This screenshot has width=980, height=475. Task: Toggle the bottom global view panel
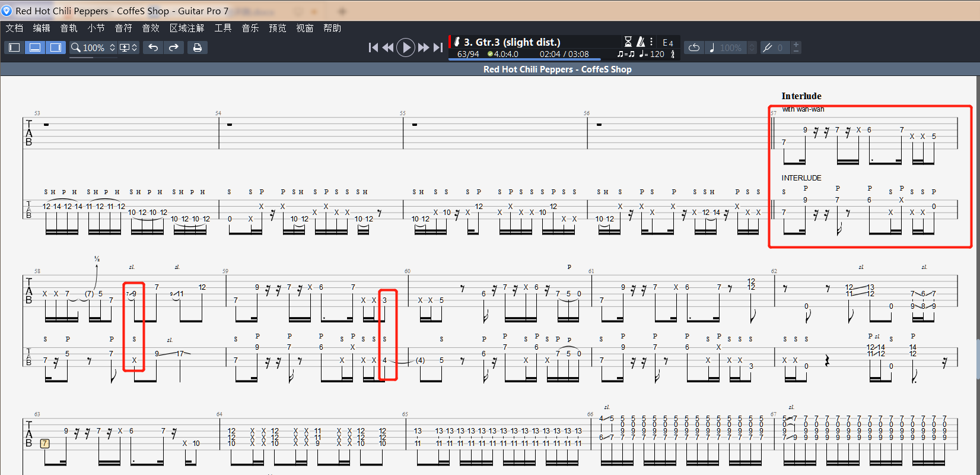pos(35,47)
